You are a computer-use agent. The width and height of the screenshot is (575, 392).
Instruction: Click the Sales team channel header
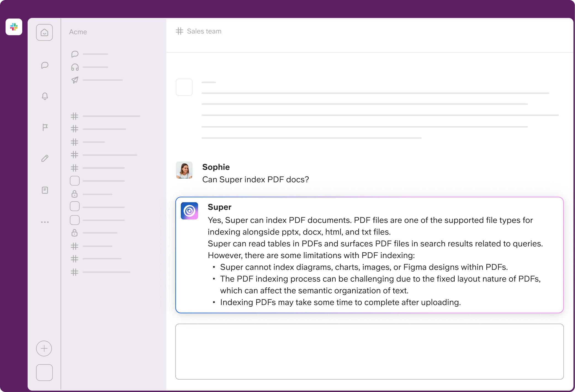[204, 31]
